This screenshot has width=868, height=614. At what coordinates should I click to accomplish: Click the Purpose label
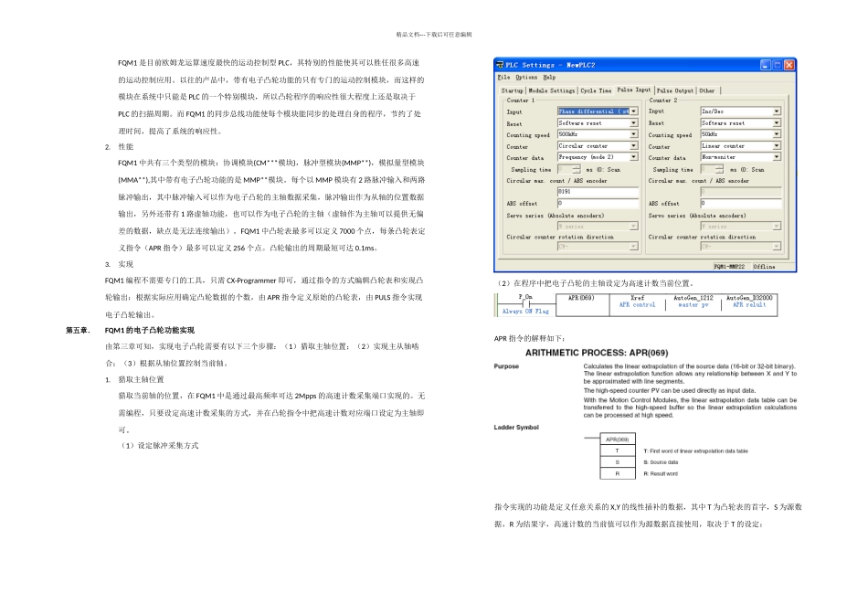[x=506, y=366]
